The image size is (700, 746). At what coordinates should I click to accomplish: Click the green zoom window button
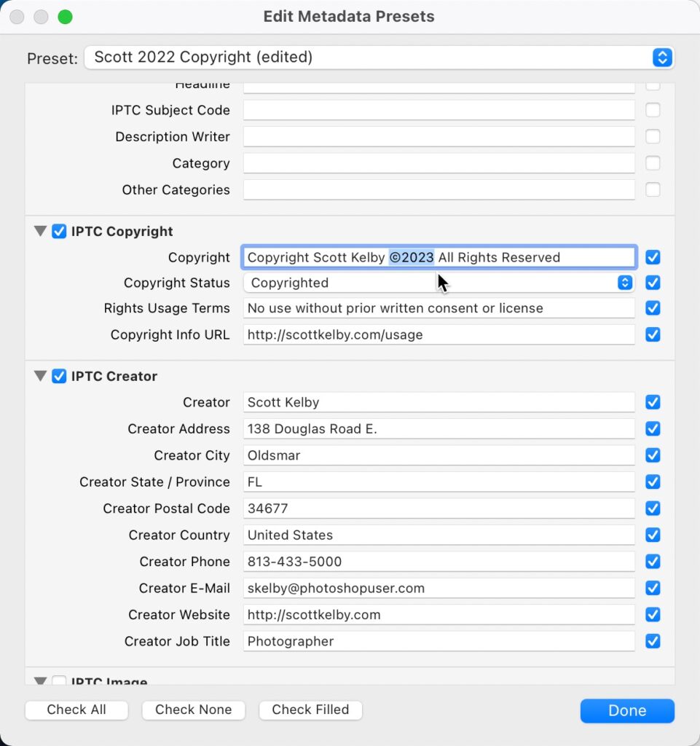coord(65,17)
